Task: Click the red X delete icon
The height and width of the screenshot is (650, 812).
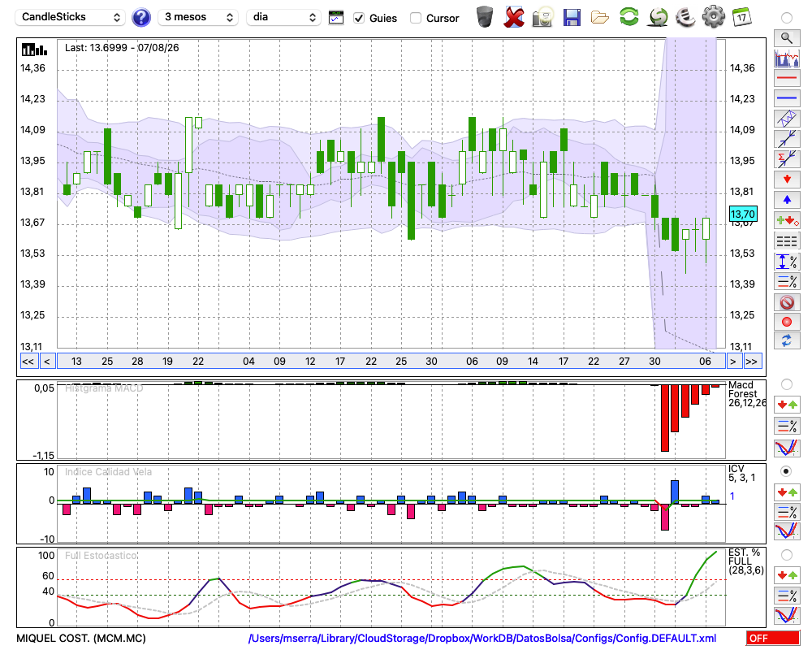Action: point(514,17)
